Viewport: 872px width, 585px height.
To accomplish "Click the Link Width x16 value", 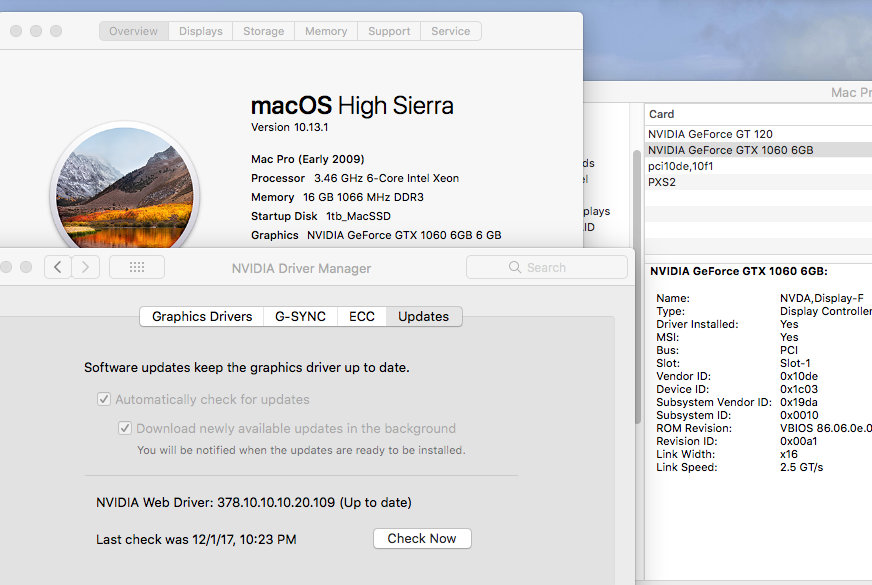I will (x=789, y=454).
